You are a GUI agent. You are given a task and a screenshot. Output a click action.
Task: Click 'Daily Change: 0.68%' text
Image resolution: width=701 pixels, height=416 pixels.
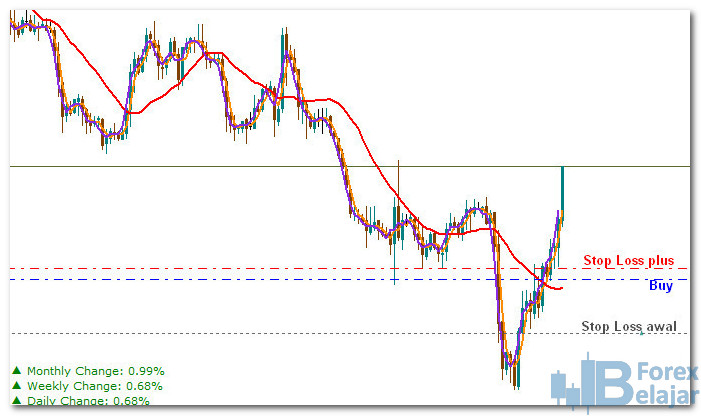(88, 400)
